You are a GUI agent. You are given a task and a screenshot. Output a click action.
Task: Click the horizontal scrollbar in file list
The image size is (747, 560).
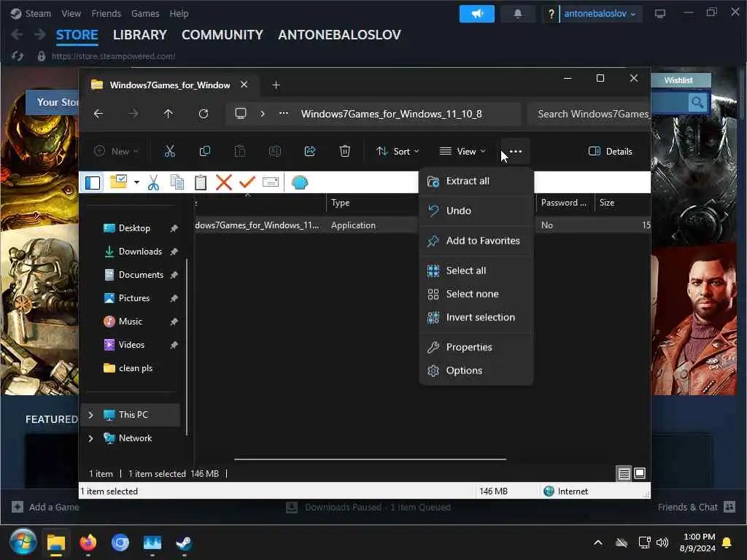(370, 459)
